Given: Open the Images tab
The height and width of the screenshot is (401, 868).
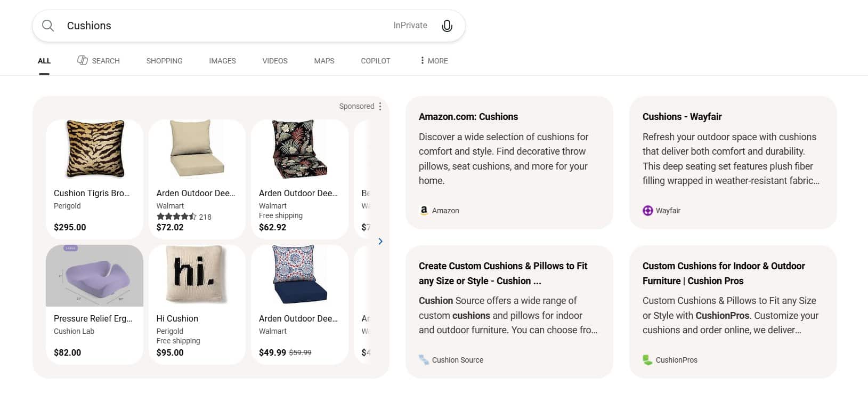Looking at the screenshot, I should tap(222, 61).
